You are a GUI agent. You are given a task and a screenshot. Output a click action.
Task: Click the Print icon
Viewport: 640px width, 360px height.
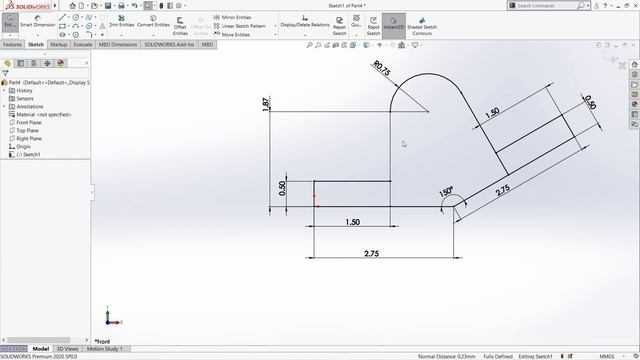pyautogui.click(x=121, y=6)
